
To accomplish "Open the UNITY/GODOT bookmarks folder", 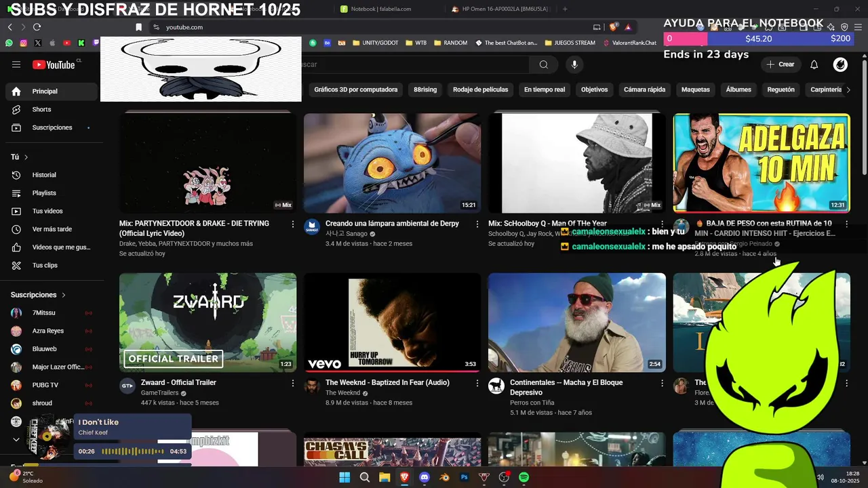I will pyautogui.click(x=375, y=43).
